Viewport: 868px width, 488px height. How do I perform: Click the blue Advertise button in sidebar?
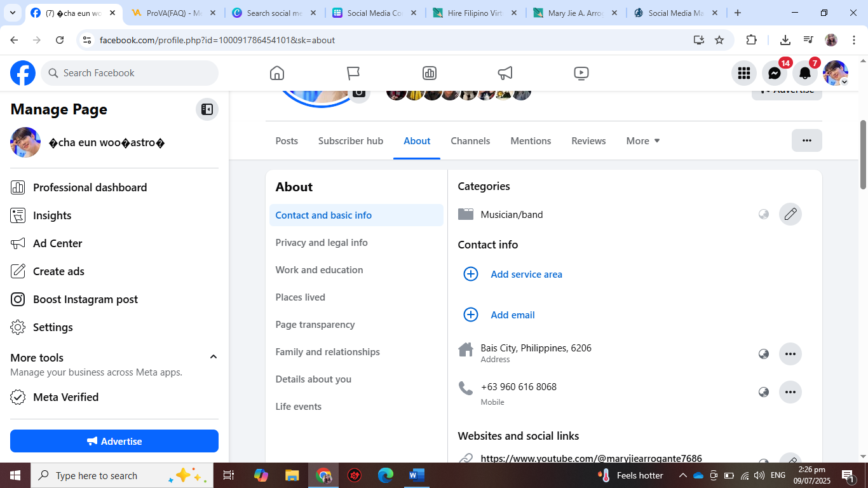pos(114,441)
